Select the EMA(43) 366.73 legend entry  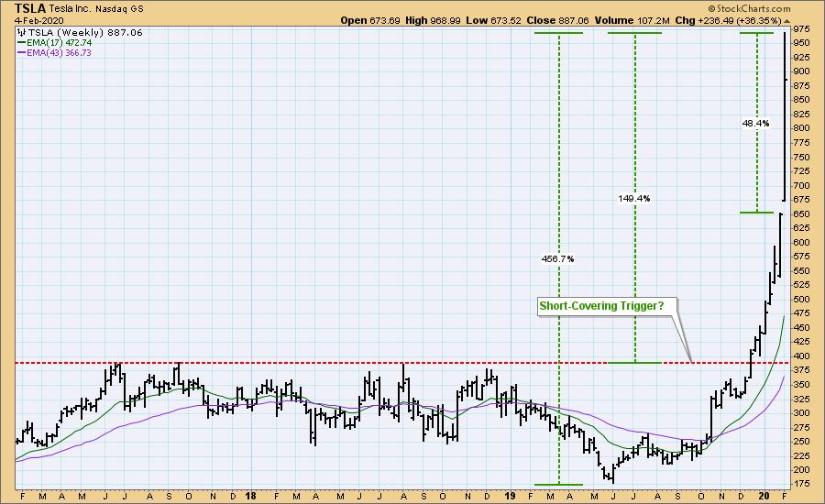coord(58,53)
